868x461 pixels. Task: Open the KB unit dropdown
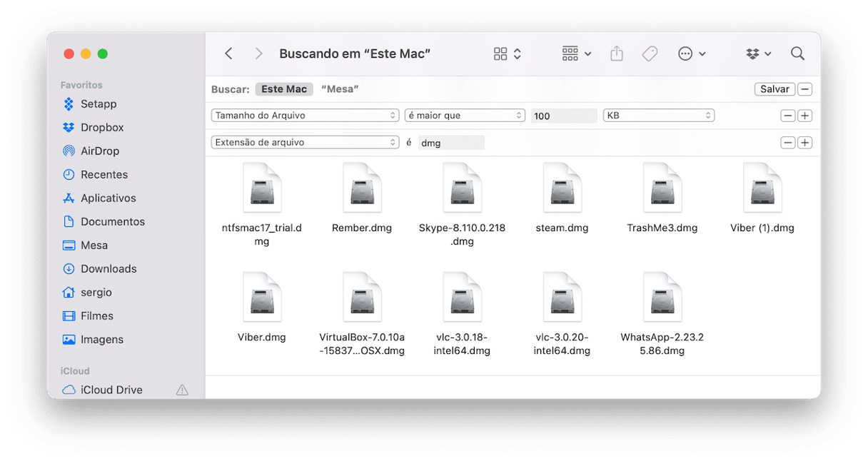(658, 116)
